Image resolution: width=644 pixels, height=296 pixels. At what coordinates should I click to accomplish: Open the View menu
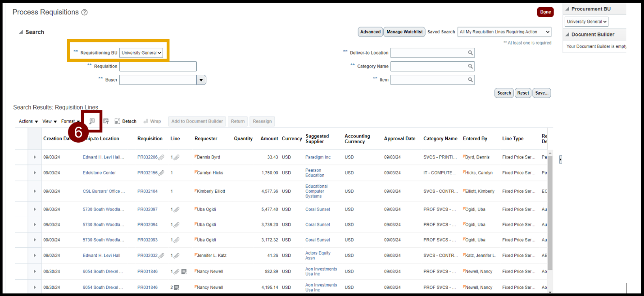(50, 121)
